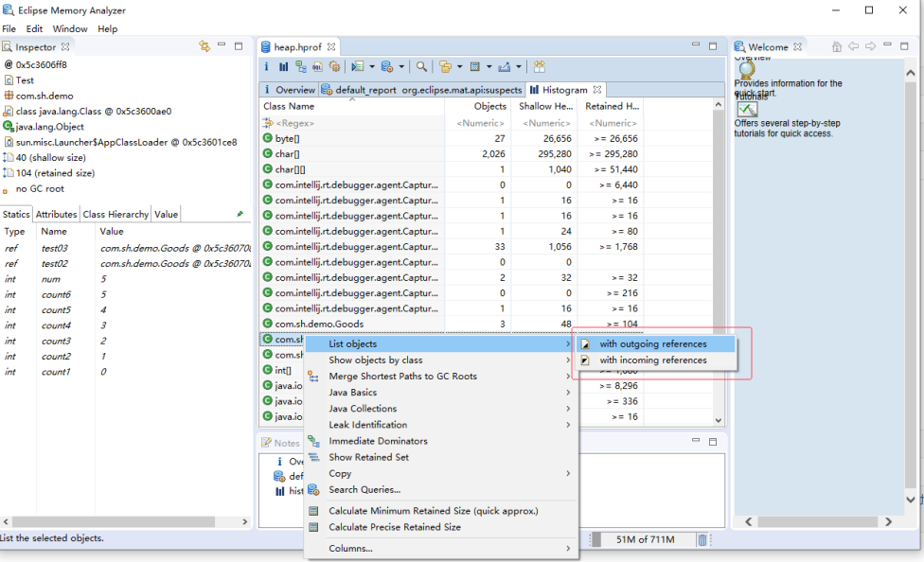Close the Welcome view tab

(x=797, y=46)
